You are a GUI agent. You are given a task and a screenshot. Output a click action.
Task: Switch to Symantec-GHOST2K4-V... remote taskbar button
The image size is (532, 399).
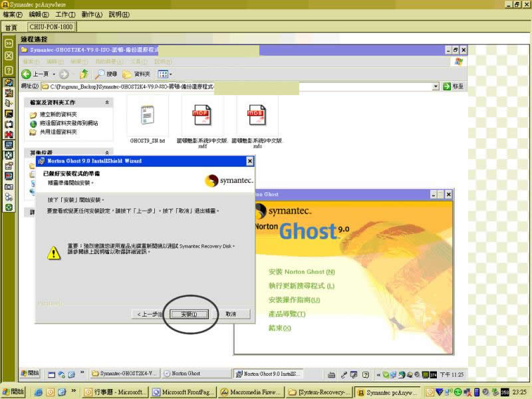coord(124,374)
